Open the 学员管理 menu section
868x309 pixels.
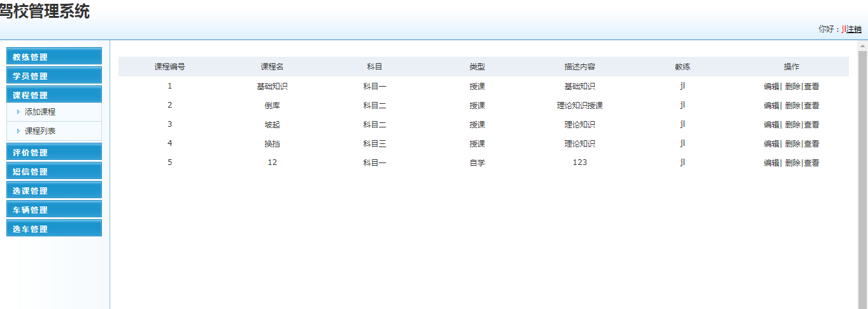[54, 75]
